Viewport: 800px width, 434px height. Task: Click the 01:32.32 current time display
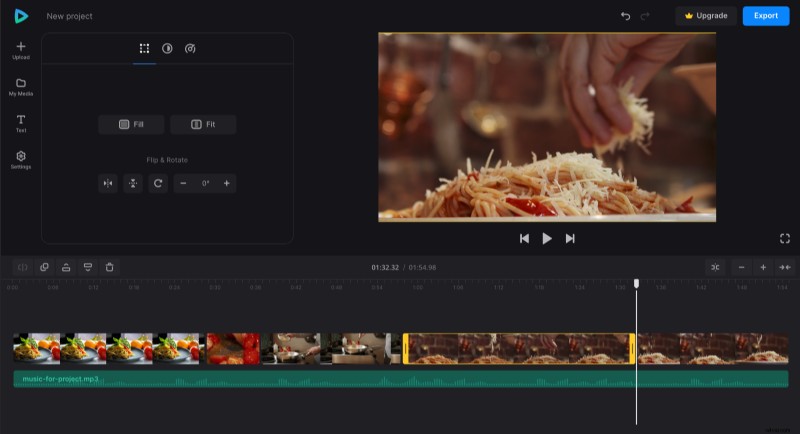(385, 267)
